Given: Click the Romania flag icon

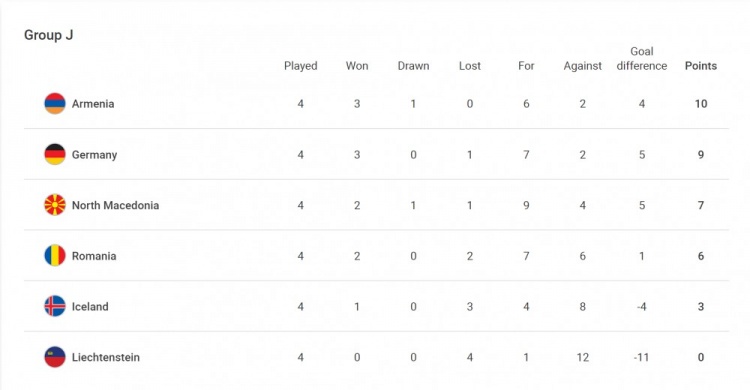Looking at the screenshot, I should [x=55, y=256].
